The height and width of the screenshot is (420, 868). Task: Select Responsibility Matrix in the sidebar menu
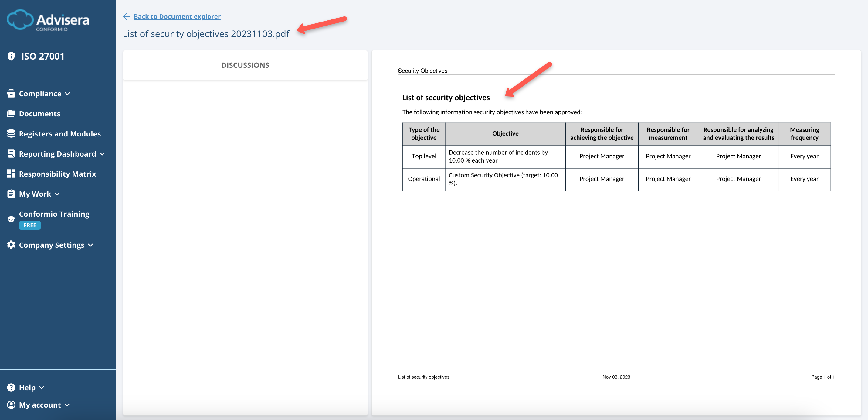point(57,174)
